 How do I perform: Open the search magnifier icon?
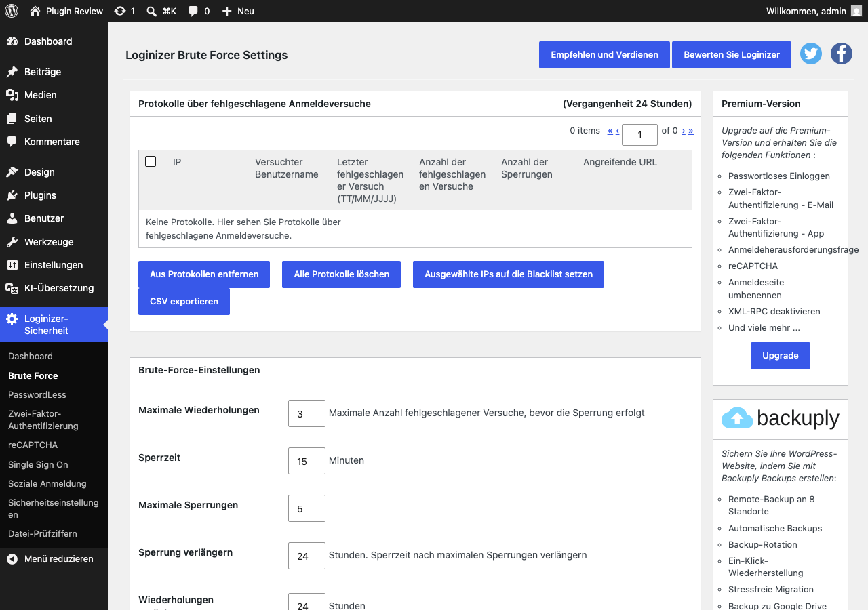(152, 11)
